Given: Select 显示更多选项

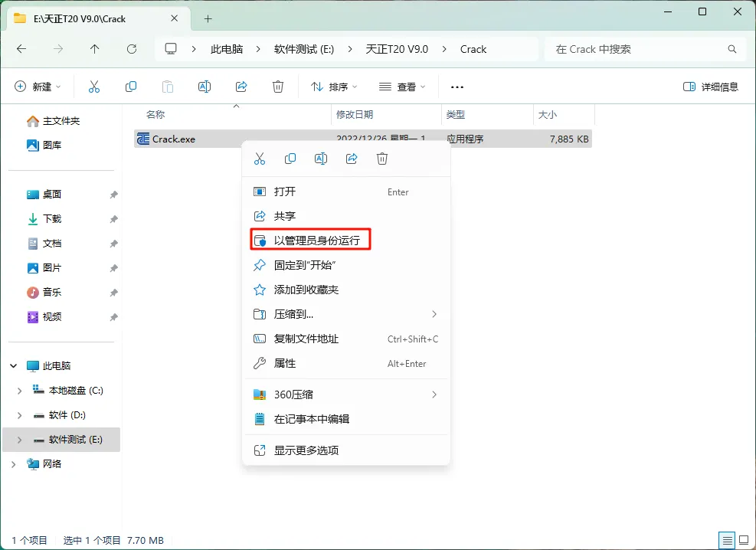Looking at the screenshot, I should click(x=346, y=450).
